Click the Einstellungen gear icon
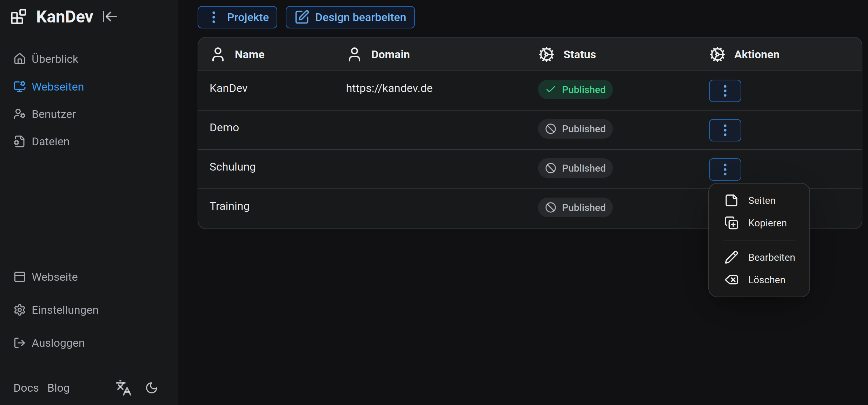The width and height of the screenshot is (868, 405). pos(19,310)
